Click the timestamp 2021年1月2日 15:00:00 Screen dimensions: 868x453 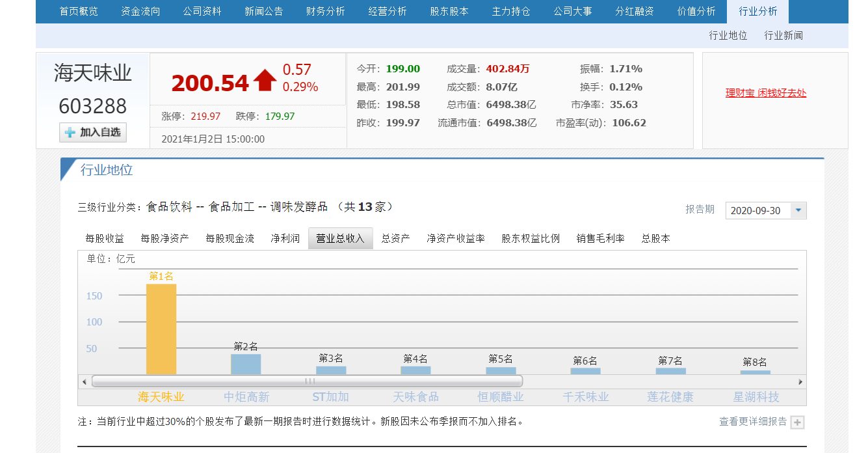coord(213,139)
